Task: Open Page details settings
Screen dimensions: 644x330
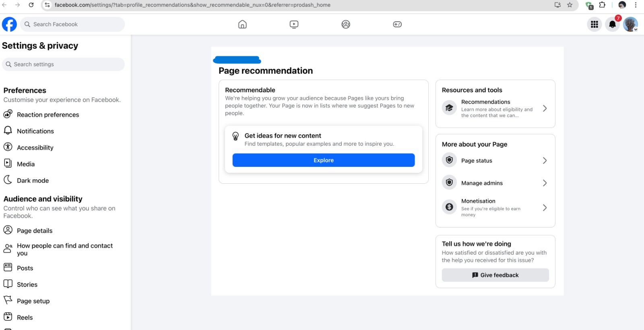Action: click(x=35, y=231)
